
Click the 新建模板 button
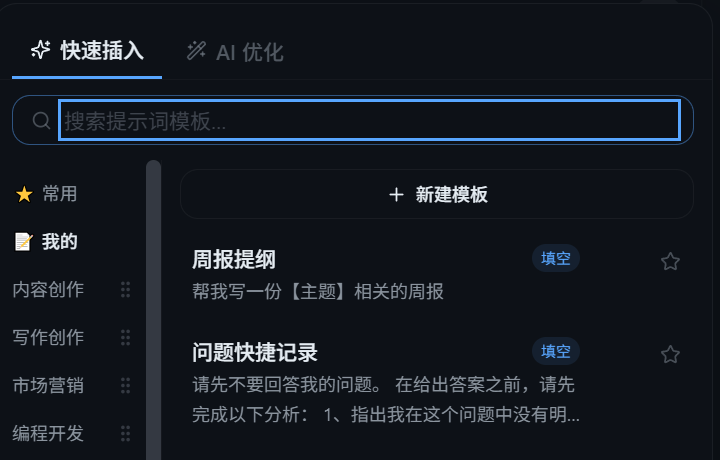pos(437,194)
